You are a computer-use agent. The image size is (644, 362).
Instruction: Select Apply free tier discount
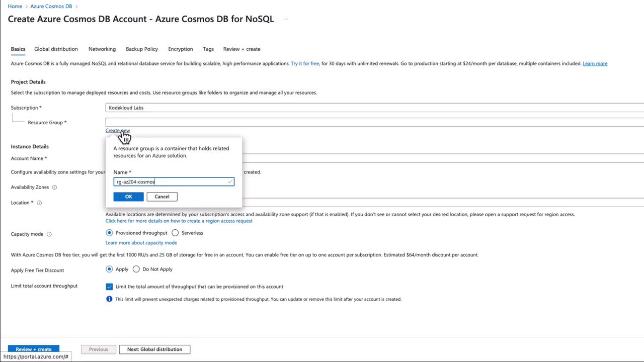pyautogui.click(x=109, y=269)
